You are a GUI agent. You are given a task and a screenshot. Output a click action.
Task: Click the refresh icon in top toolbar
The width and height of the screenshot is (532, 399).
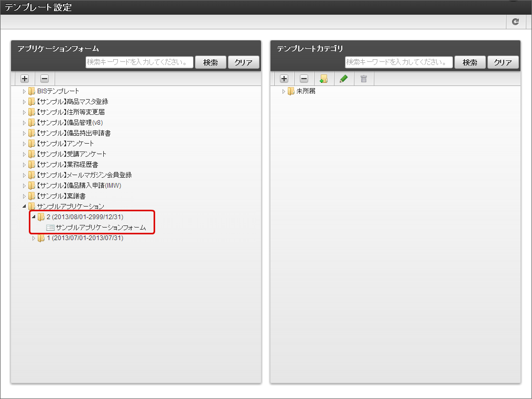(x=515, y=21)
